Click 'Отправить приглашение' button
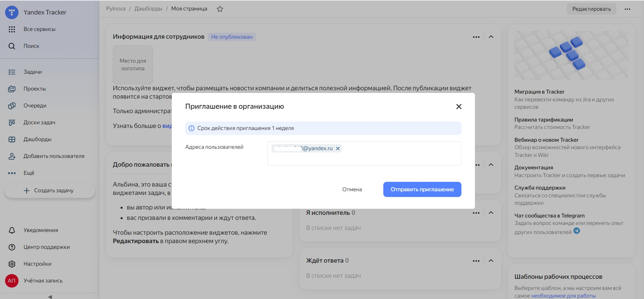Viewport: 644px width, 299px height. click(422, 190)
